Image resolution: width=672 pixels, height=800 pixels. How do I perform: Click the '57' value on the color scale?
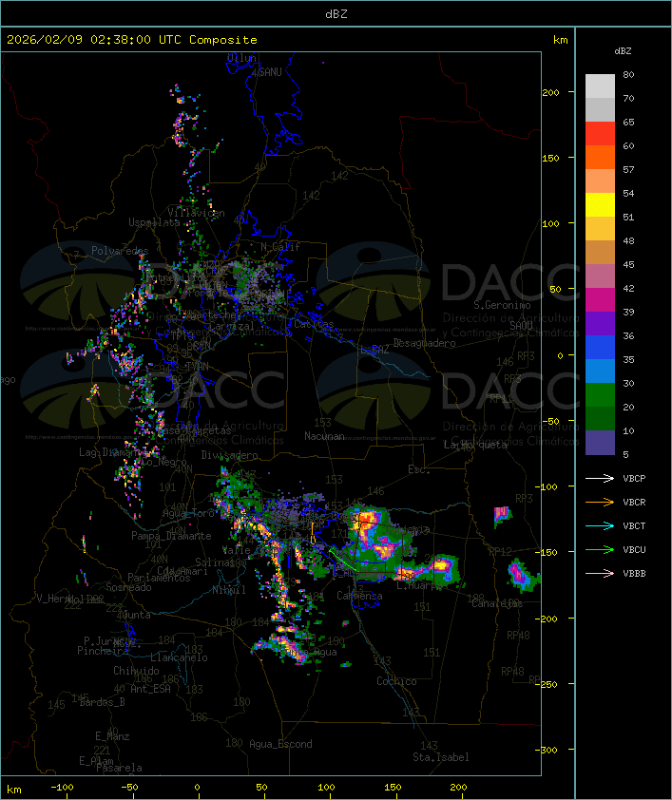(x=628, y=169)
